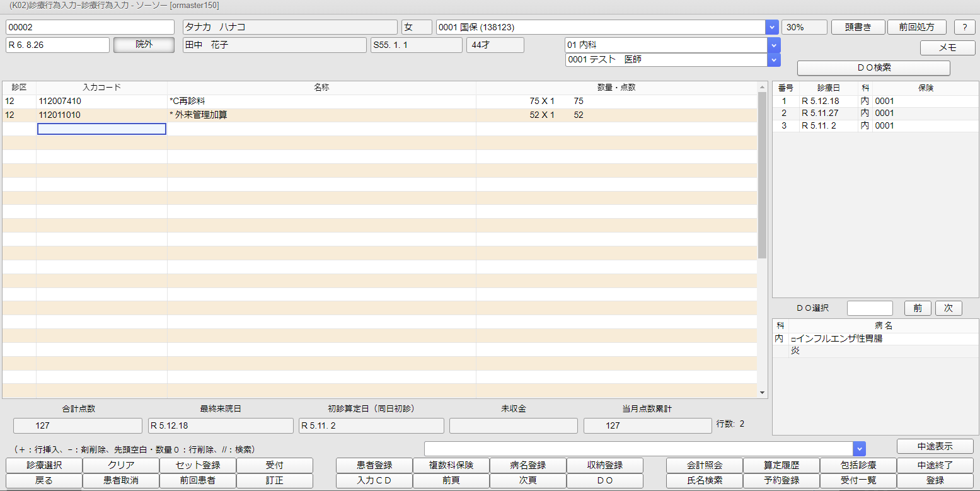Open 病名登録 disease registration

527,465
